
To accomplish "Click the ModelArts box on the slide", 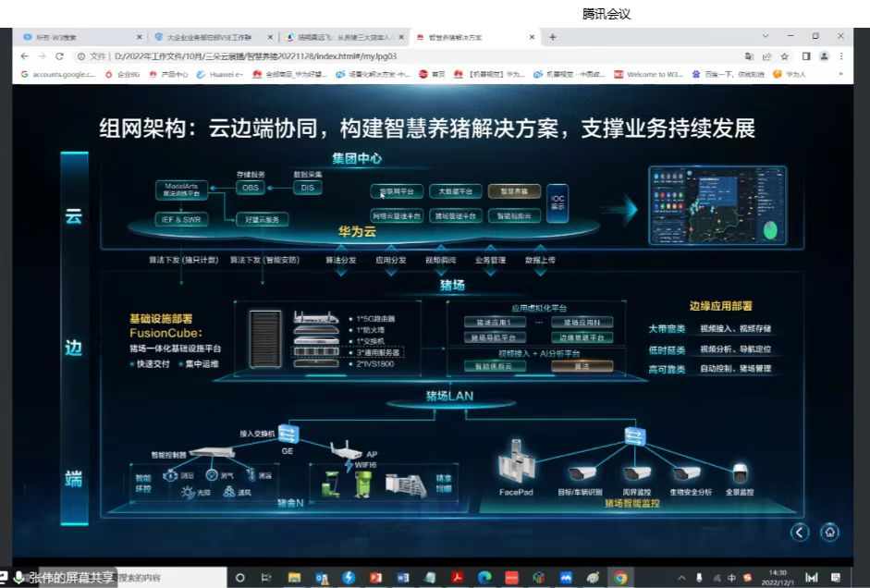I will pos(181,190).
